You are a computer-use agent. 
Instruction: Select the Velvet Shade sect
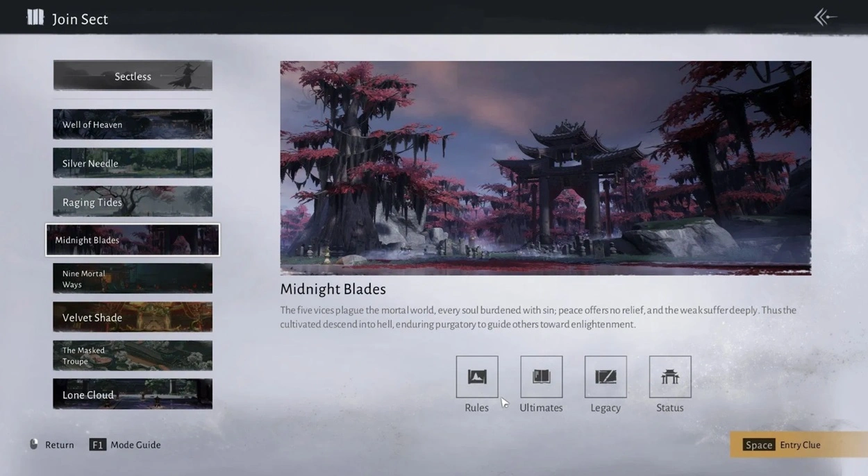pos(133,317)
